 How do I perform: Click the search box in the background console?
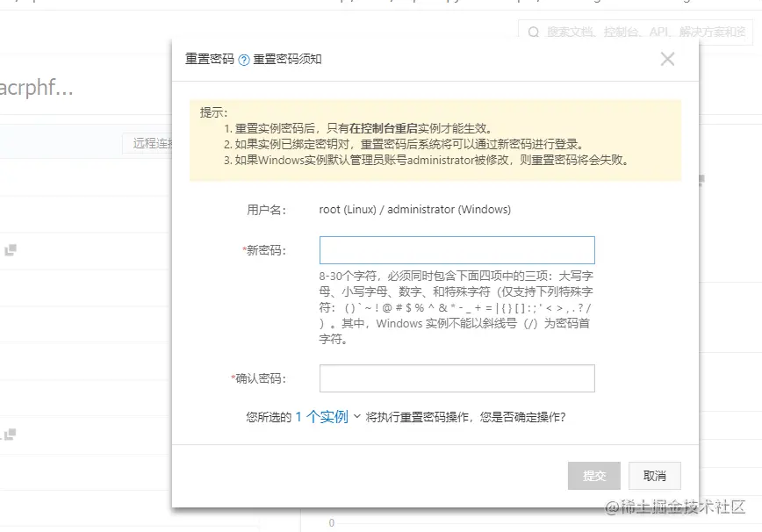coord(636,32)
